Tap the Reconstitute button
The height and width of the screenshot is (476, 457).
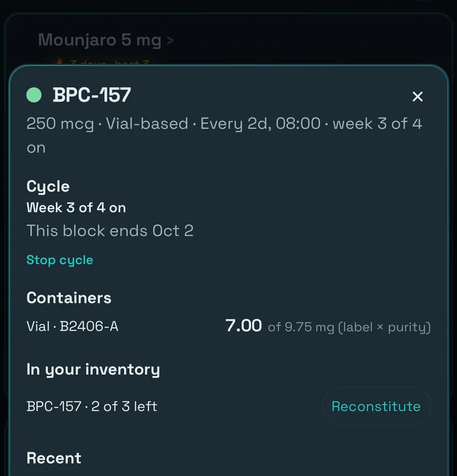376,406
